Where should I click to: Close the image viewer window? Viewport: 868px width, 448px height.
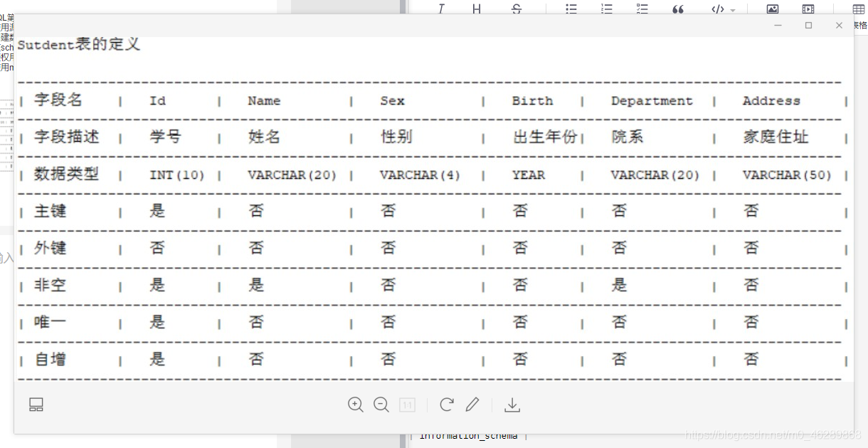(x=839, y=26)
